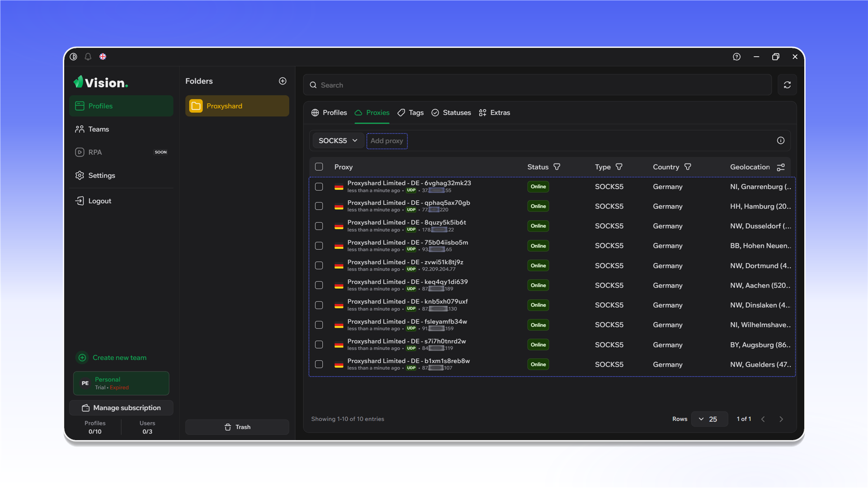Click the Proxy column header
This screenshot has height=488, width=868.
click(x=344, y=167)
